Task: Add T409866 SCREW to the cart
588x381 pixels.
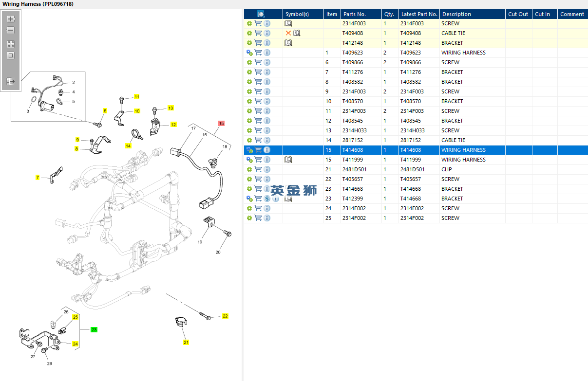Action: 258,62
